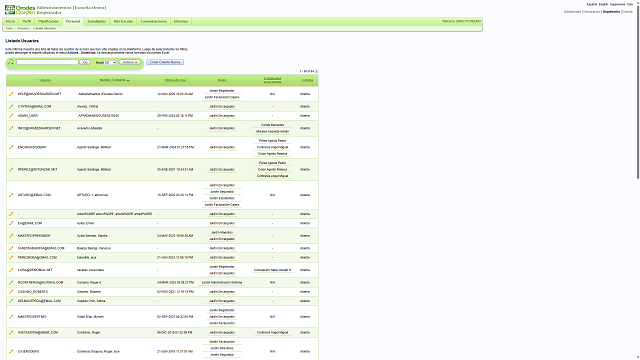Click Crear Cuenta Nueva button
Screen dimensions: 640x360
pos(165,62)
